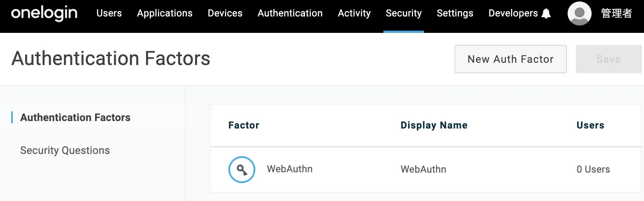Click the 0 Users count for WebAuthn
Viewport: 644px width, 201px height.
[593, 170]
